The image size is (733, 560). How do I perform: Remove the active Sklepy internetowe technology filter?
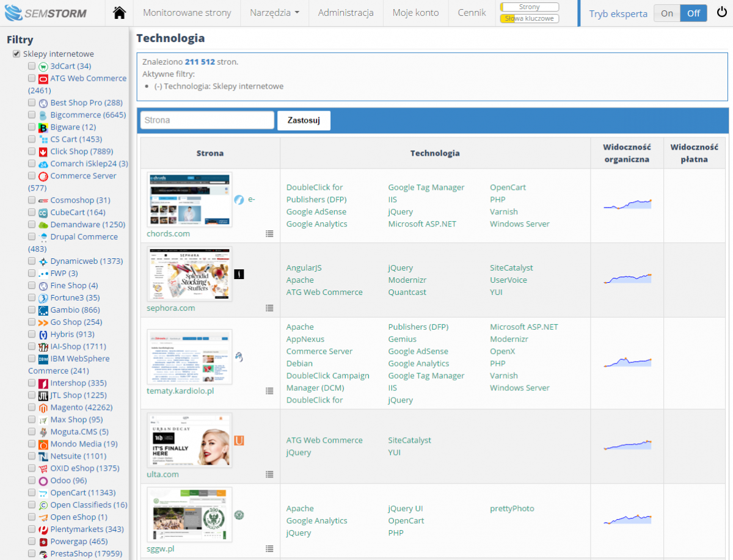coord(158,86)
